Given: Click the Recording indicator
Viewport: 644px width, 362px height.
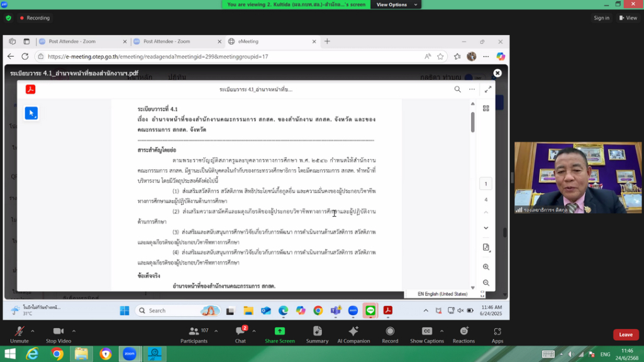Looking at the screenshot, I should click(x=35, y=18).
